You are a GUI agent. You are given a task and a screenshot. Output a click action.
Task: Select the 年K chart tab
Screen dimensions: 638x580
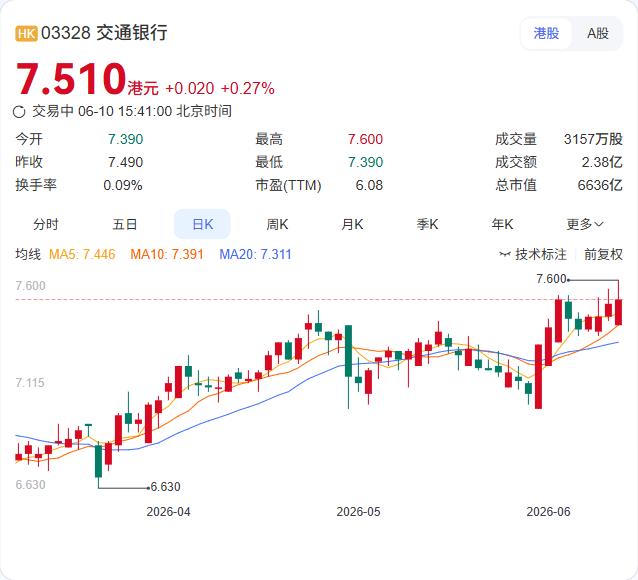point(502,224)
